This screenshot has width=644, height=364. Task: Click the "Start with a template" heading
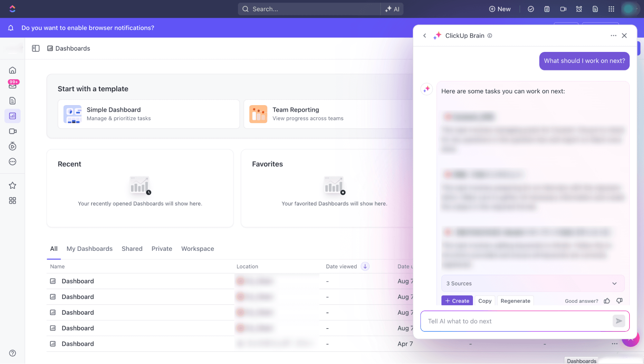click(x=93, y=89)
